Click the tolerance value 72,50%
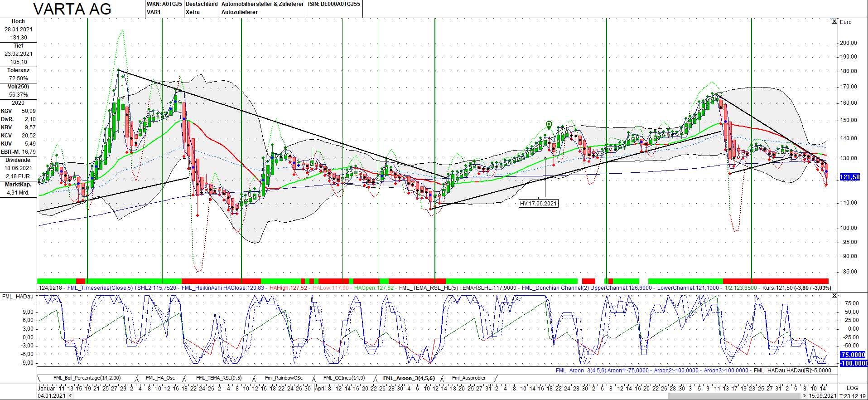Image resolution: width=868 pixels, height=400 pixels. (19, 78)
